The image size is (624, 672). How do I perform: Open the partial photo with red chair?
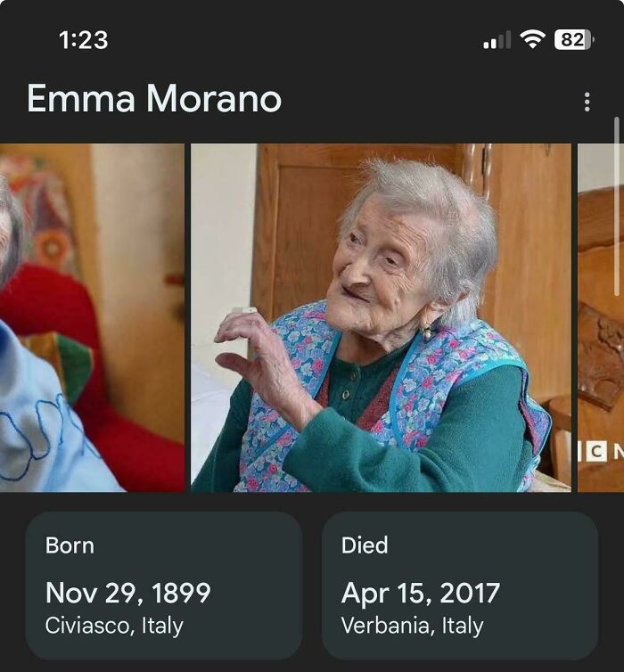92,317
